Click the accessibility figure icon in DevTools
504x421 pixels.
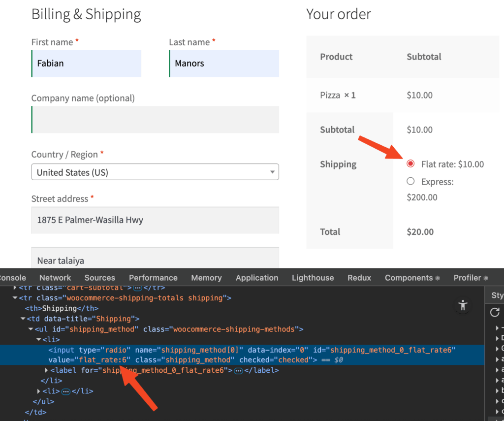click(463, 305)
